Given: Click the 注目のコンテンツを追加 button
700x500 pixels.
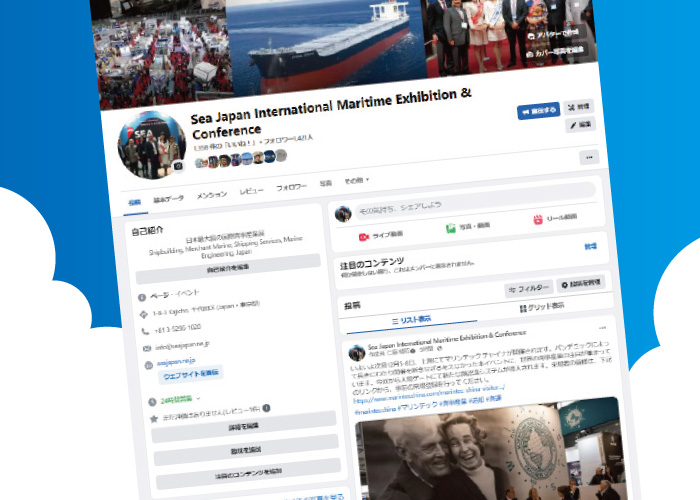Looking at the screenshot, I should click(x=248, y=474).
